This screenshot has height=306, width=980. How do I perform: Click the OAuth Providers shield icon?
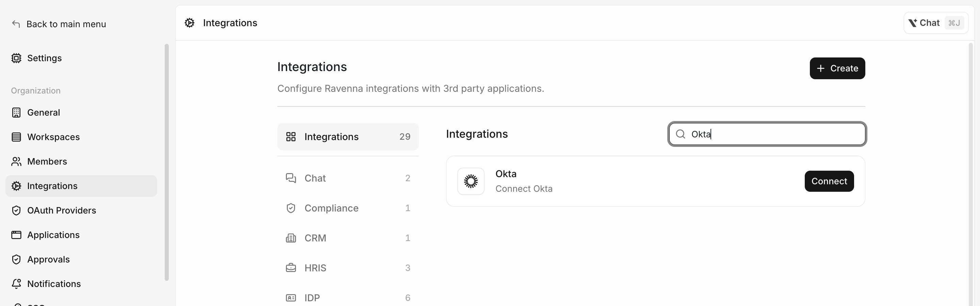point(16,210)
